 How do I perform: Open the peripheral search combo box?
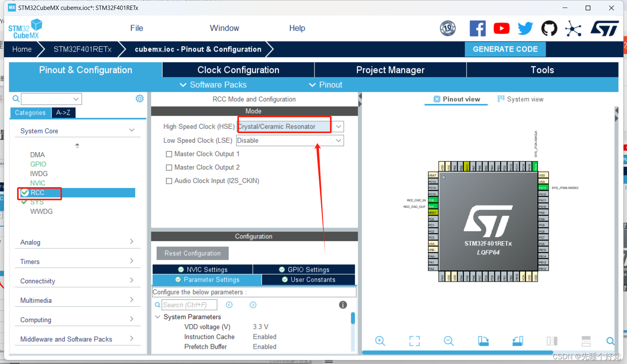coord(51,99)
